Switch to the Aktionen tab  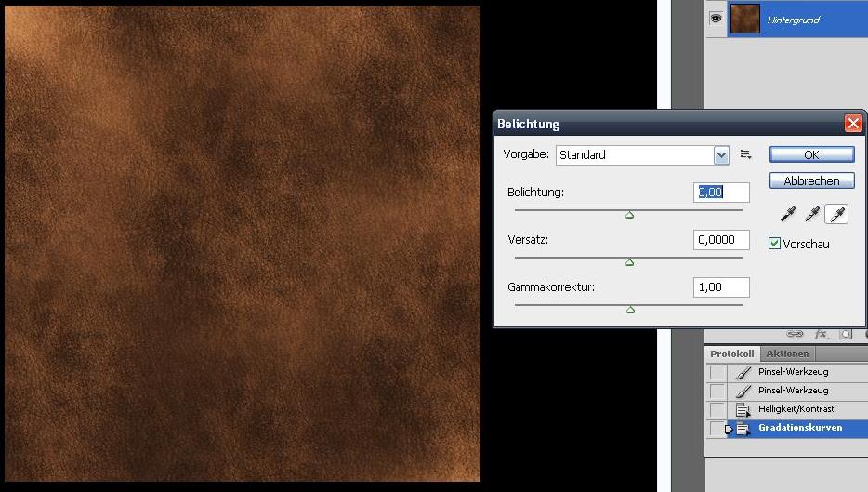pyautogui.click(x=787, y=353)
